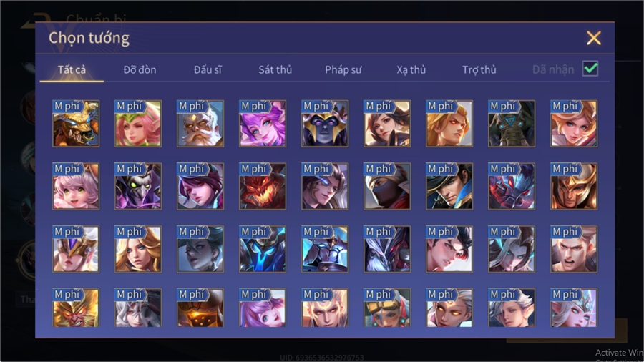This screenshot has width=644, height=362.
Task: Open the Đấu sĩ tab
Action: point(208,70)
